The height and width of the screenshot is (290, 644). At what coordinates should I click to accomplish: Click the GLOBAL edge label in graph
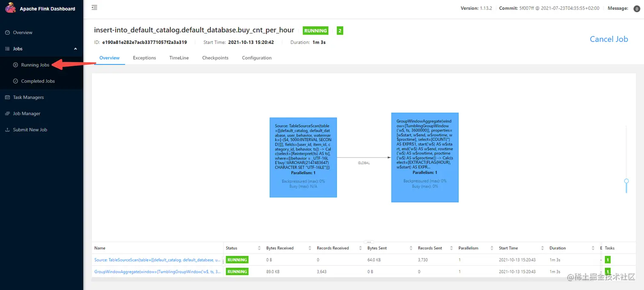(x=364, y=163)
